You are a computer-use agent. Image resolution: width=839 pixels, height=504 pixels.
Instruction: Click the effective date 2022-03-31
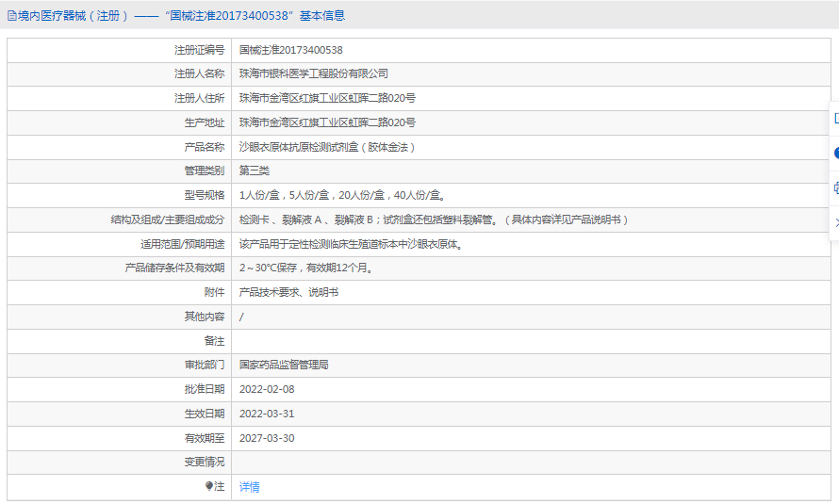tap(267, 414)
